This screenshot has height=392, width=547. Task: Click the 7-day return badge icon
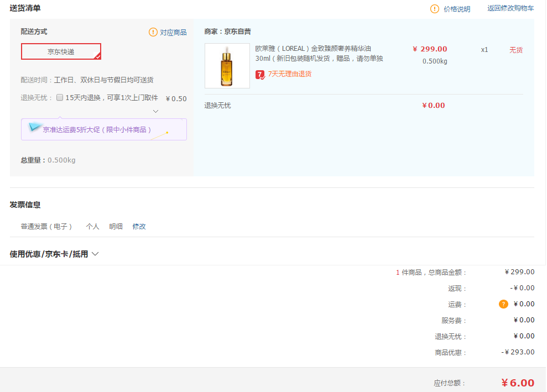[260, 75]
